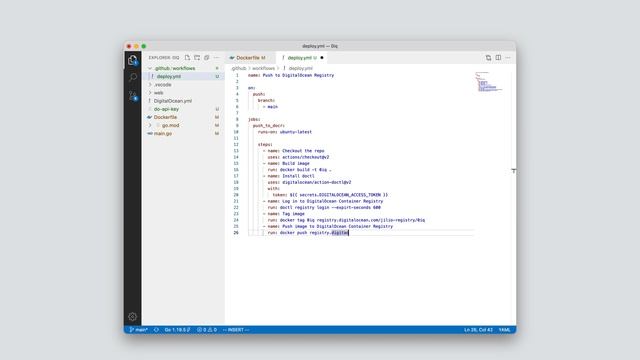Open the Search view in activity bar
Image resolution: width=640 pixels, height=360 pixels.
[x=133, y=77]
